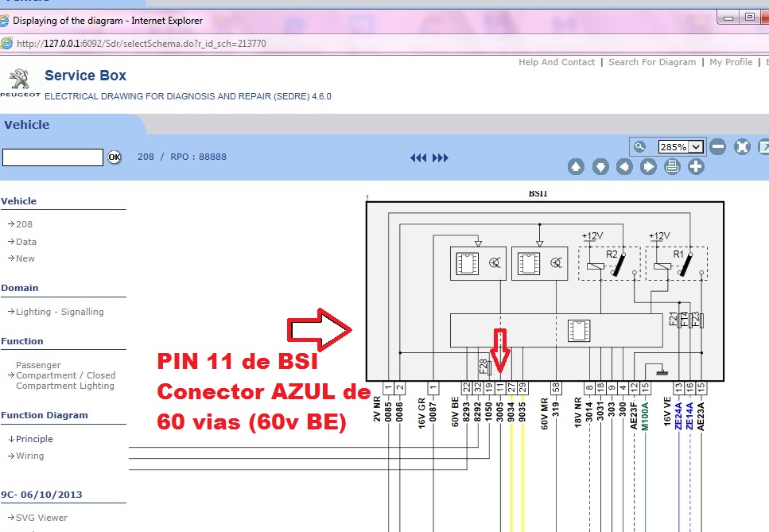Click the OK button beside search box
This screenshot has width=769, height=532.
pyautogui.click(x=115, y=157)
